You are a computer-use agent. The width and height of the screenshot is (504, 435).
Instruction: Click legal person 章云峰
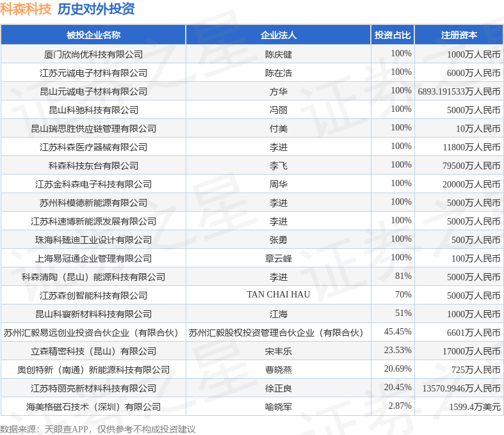279,258
